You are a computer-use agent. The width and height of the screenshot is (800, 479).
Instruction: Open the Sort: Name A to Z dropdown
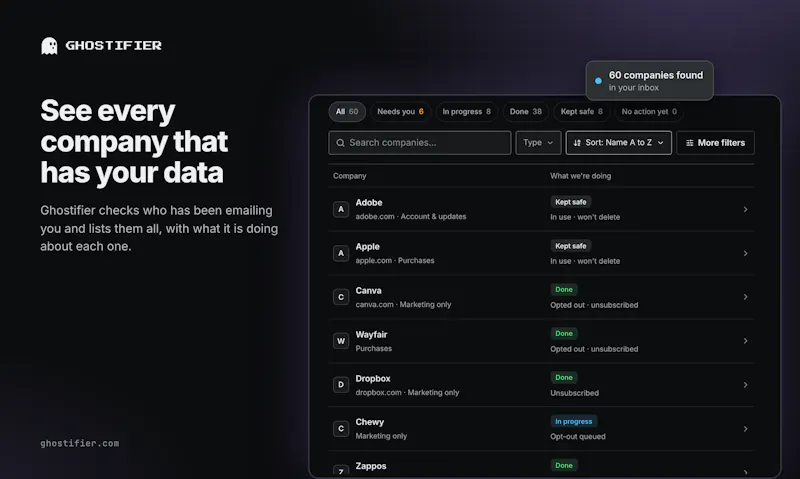[x=618, y=143]
